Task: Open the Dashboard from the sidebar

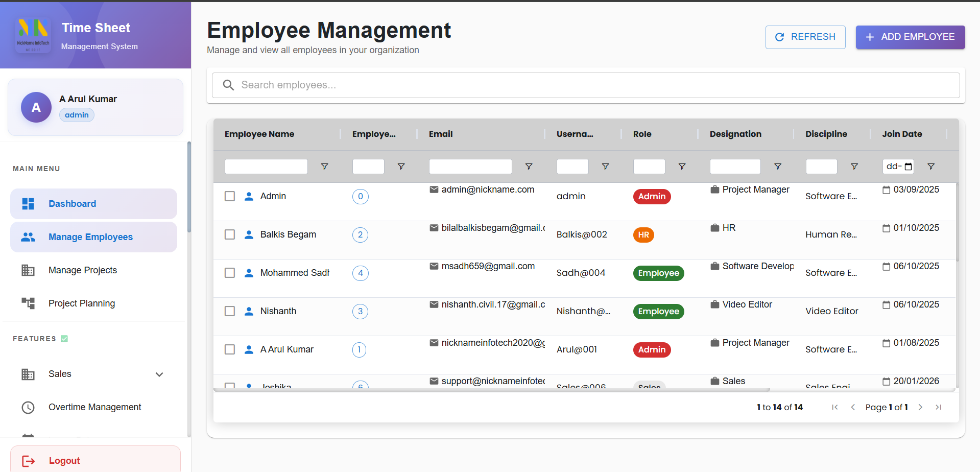Action: (72, 203)
